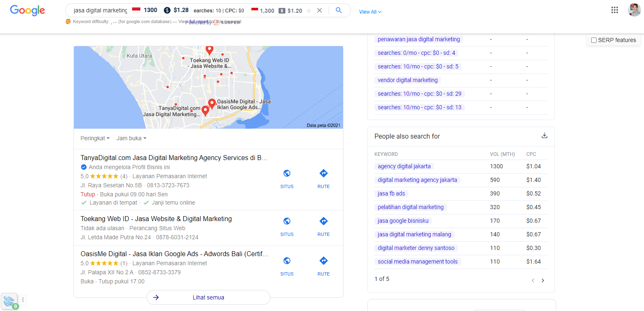Click the searches: 0/mo - cpc: $0 - sd: 4 tag

(x=417, y=53)
